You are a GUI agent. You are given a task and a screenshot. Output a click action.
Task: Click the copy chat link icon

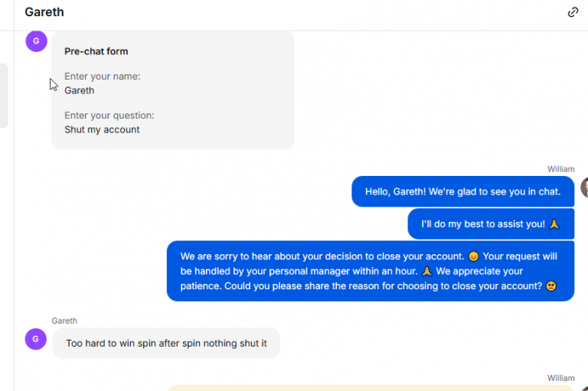[x=573, y=12]
